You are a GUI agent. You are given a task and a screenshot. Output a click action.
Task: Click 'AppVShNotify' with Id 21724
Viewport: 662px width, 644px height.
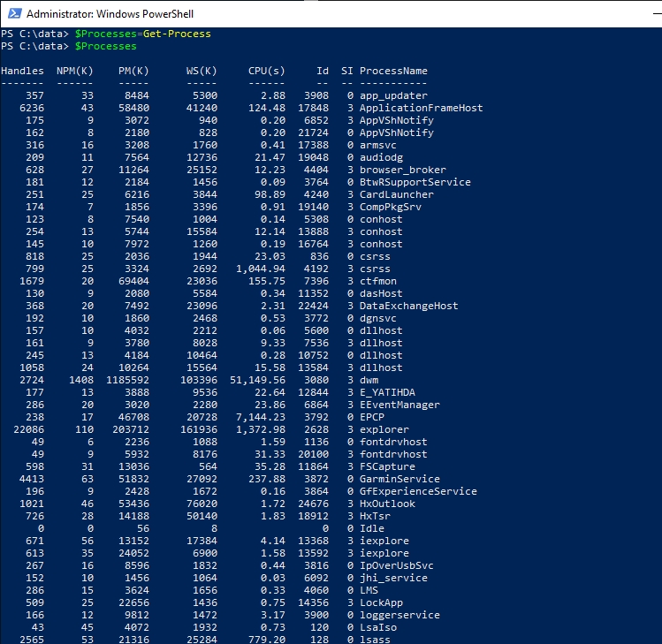click(x=397, y=133)
